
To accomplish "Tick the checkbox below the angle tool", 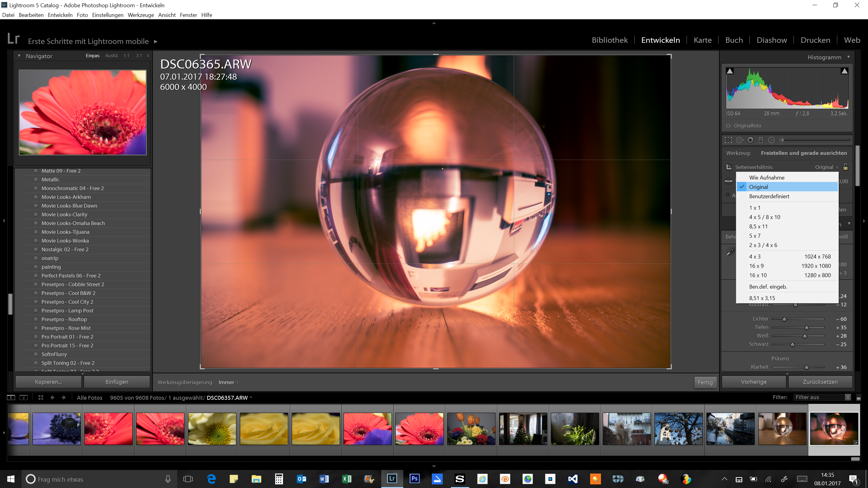I will coord(728,195).
